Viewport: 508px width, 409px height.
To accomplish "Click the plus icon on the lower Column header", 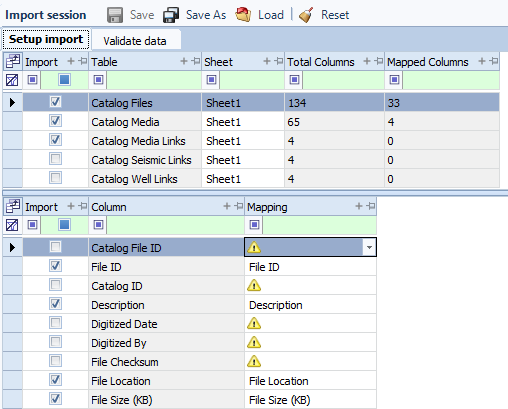I will (227, 206).
